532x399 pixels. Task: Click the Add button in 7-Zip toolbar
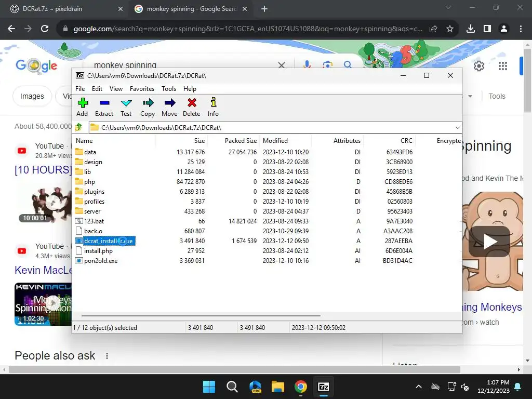pyautogui.click(x=82, y=107)
